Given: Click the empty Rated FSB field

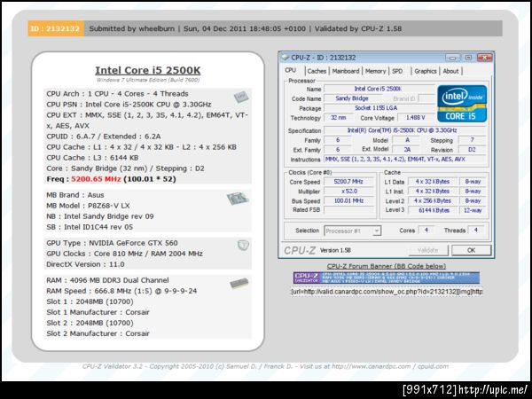Looking at the screenshot, I should (x=348, y=210).
